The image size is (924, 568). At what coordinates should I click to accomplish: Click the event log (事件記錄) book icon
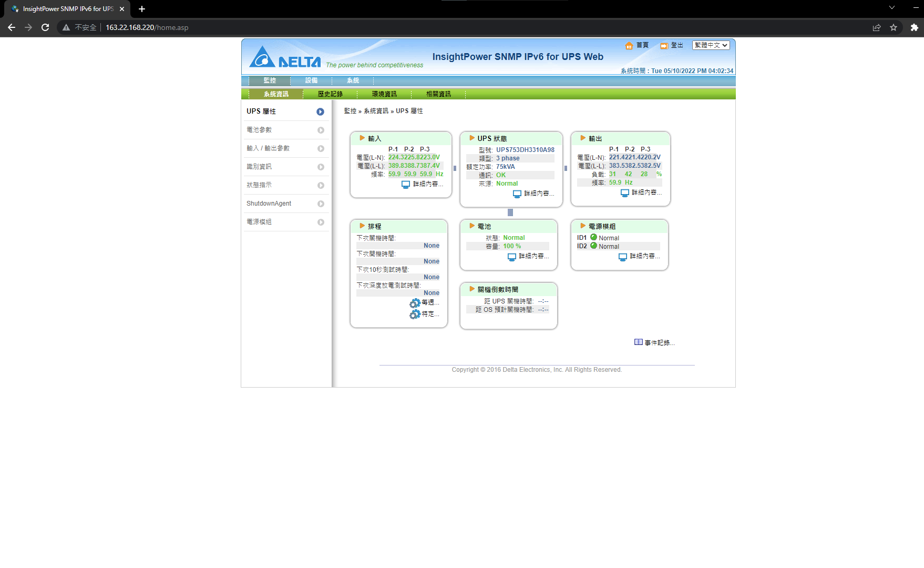[639, 342]
